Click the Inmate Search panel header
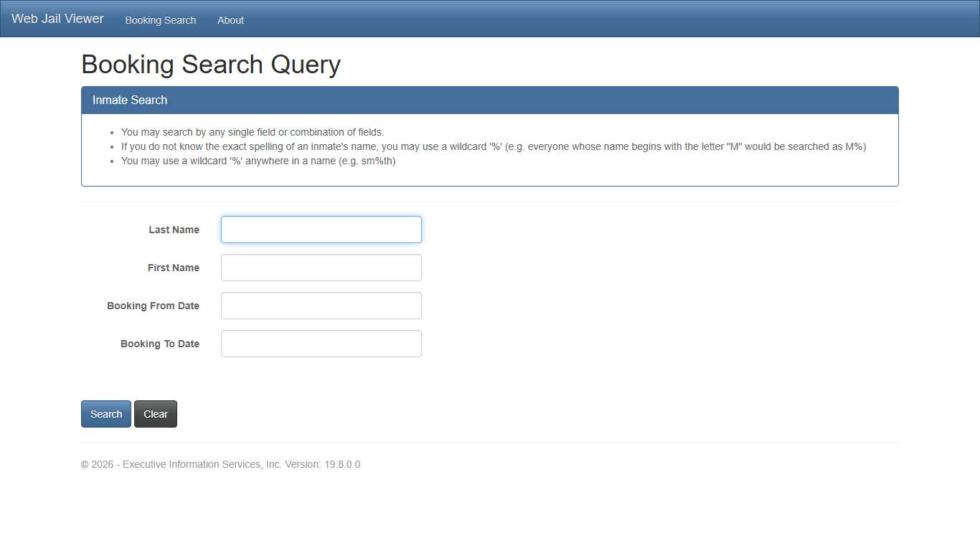 129,100
